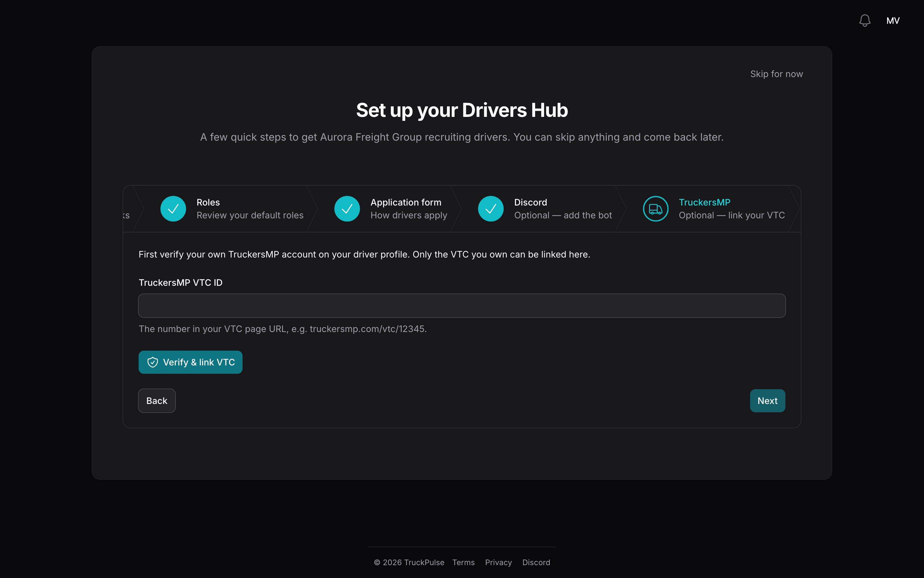924x578 pixels.
Task: Go to the Application form step
Action: [390, 209]
